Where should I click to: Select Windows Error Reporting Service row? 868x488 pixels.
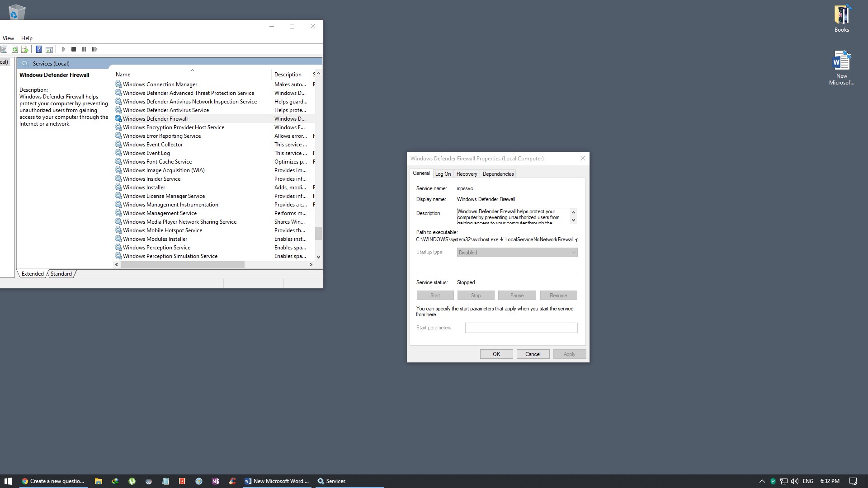click(213, 136)
